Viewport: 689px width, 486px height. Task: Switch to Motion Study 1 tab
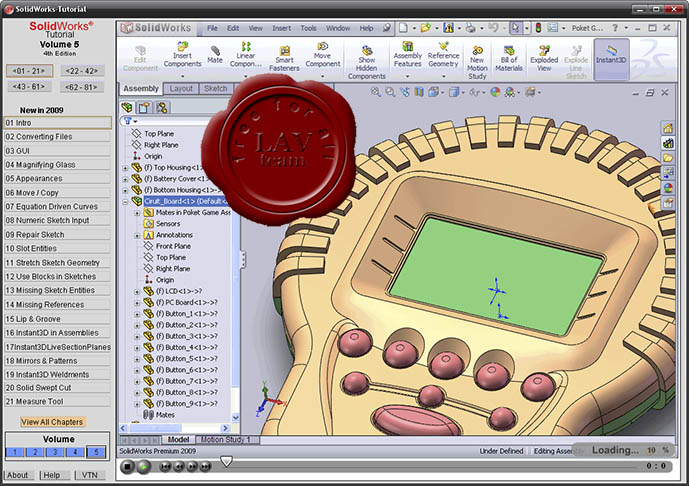click(225, 439)
